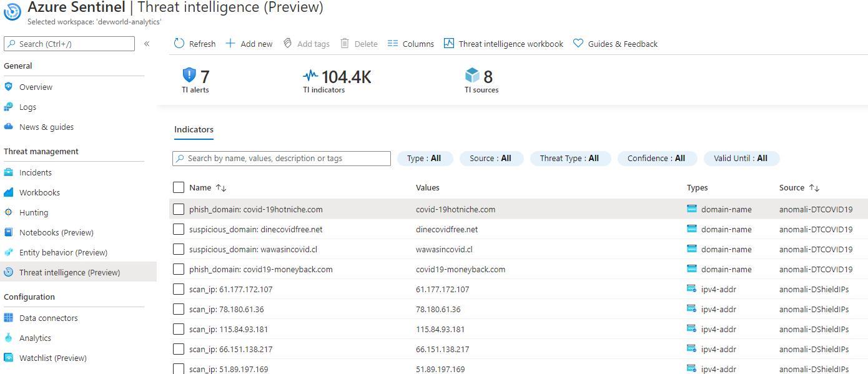Screen dimensions: 868x374
Task: Click the TI sources cube icon
Action: (473, 76)
